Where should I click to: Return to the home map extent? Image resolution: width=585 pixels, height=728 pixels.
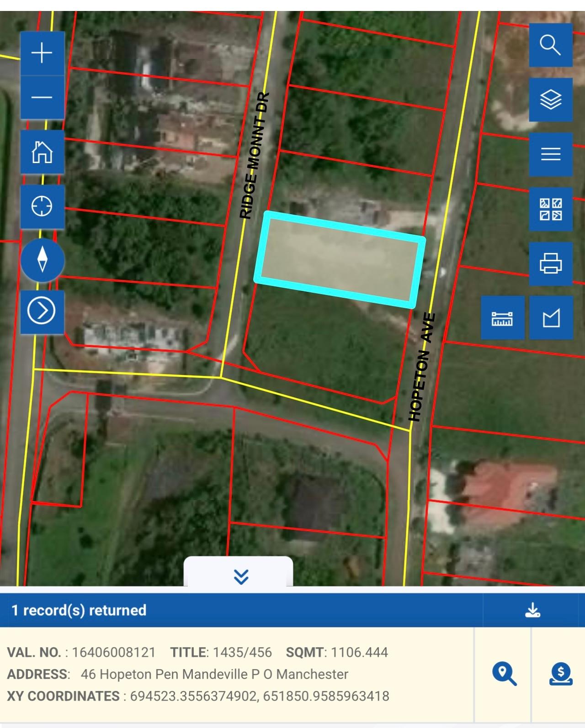[x=42, y=152]
